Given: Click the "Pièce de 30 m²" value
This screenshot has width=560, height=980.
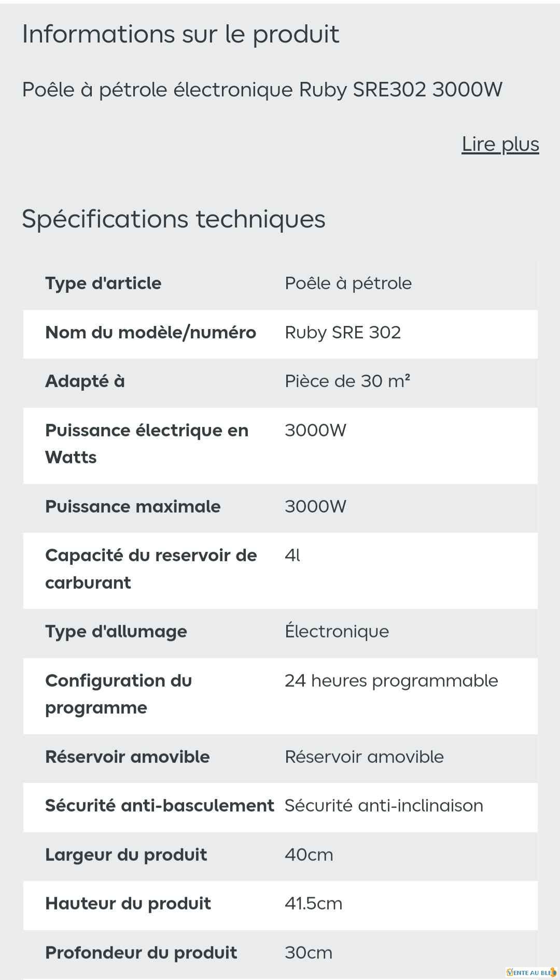Looking at the screenshot, I should click(x=347, y=381).
